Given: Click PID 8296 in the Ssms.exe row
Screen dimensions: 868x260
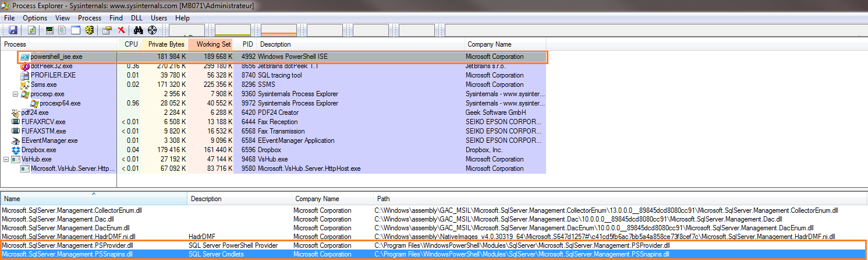Looking at the screenshot, I should (x=249, y=85).
